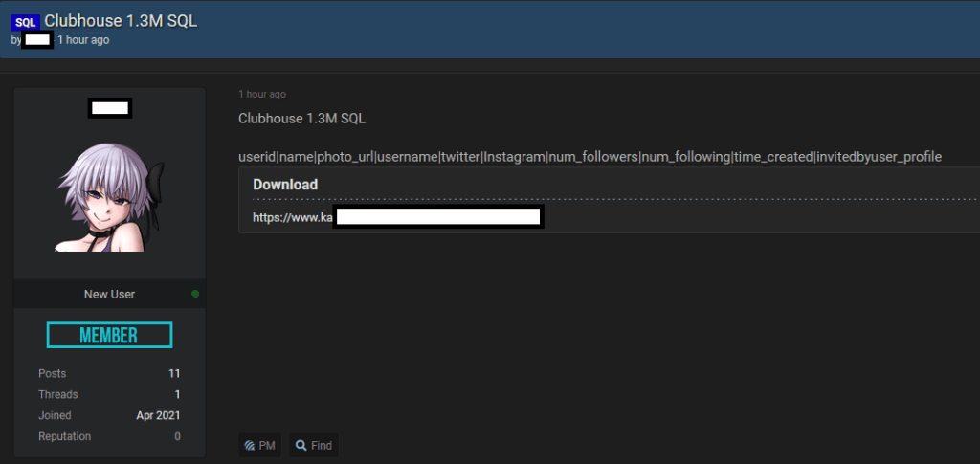Screen dimensions: 980x464
Task: Click the userid|name column list text
Action: point(590,157)
